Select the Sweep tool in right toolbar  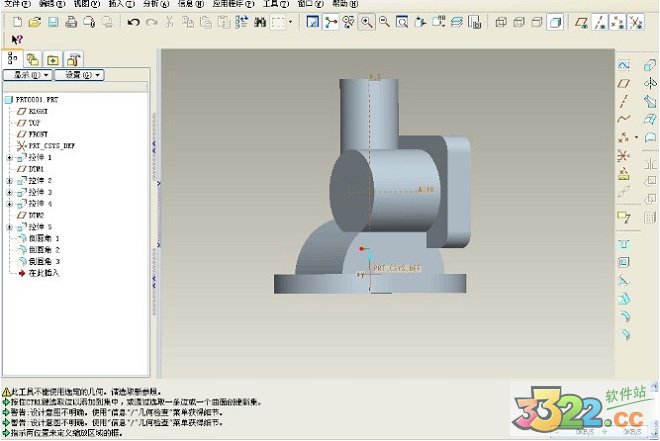[x=650, y=101]
